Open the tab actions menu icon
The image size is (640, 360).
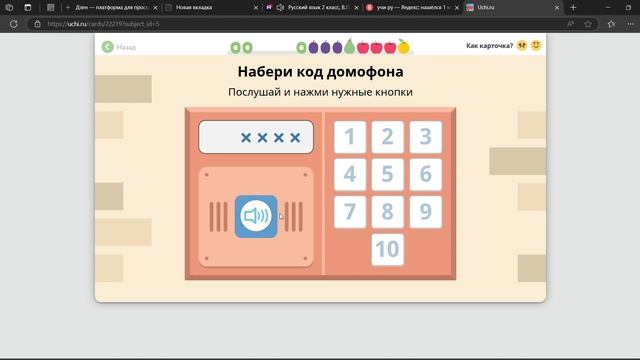coord(28,7)
